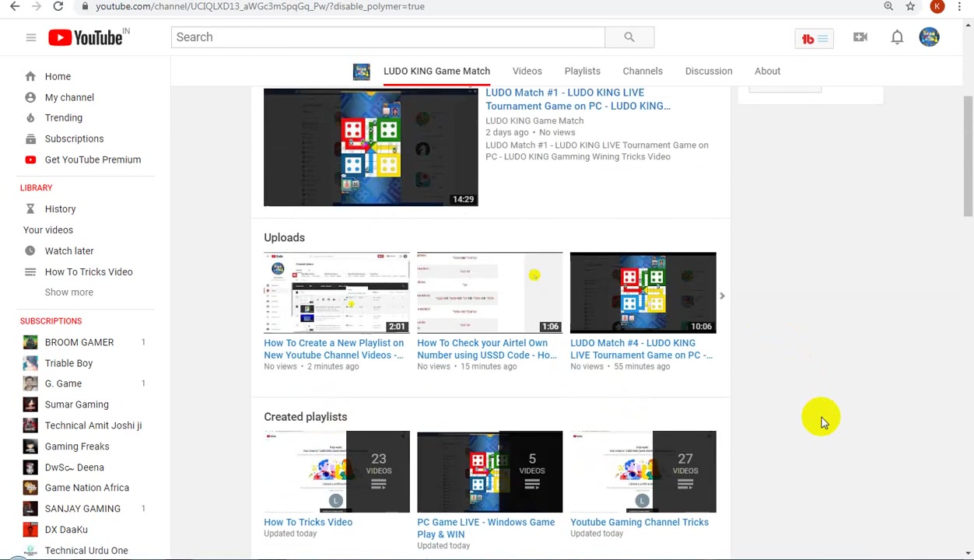Viewport: 974px width, 560px height.
Task: Click the upload video camera icon
Action: point(860,37)
